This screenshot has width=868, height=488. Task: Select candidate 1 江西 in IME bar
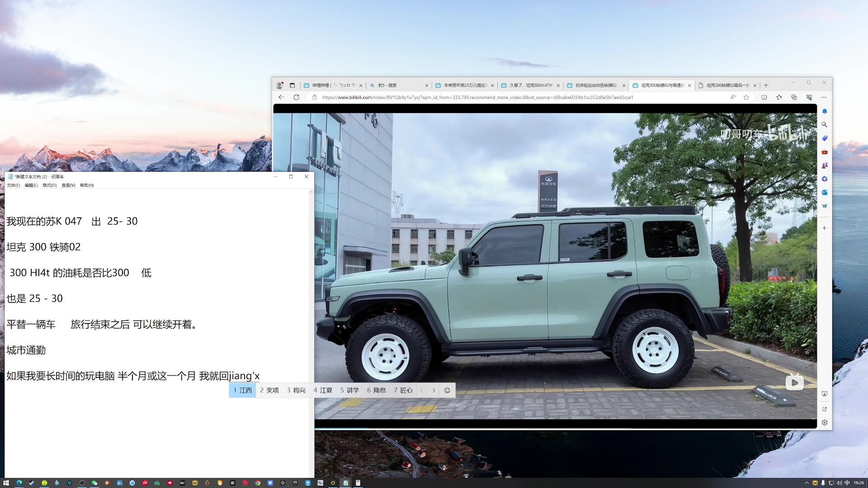tap(243, 390)
